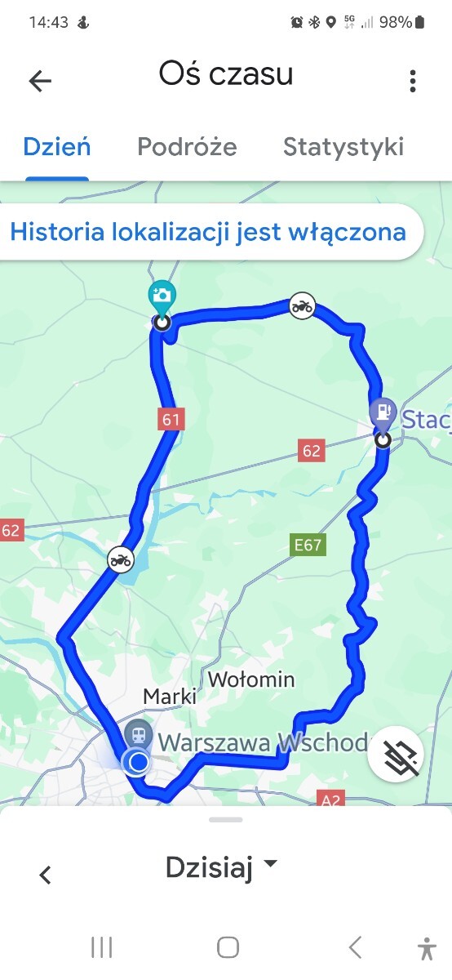Select the Dzień tab
Viewport: 452px width, 980px height.
point(57,147)
